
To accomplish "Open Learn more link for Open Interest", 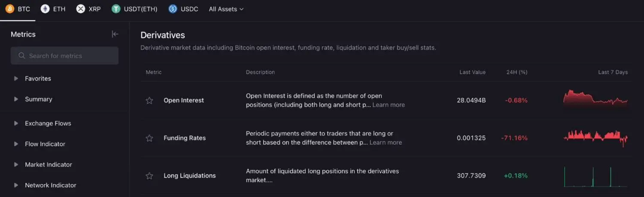I will 389,105.
